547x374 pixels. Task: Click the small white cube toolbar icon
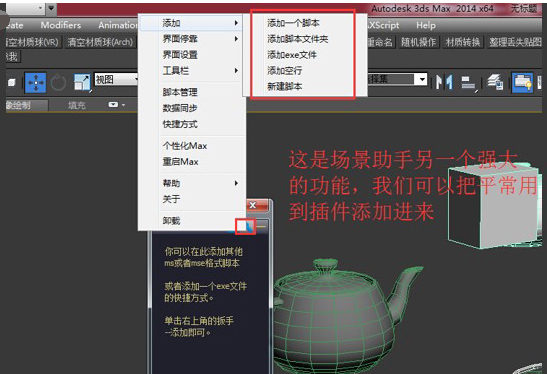point(12,83)
